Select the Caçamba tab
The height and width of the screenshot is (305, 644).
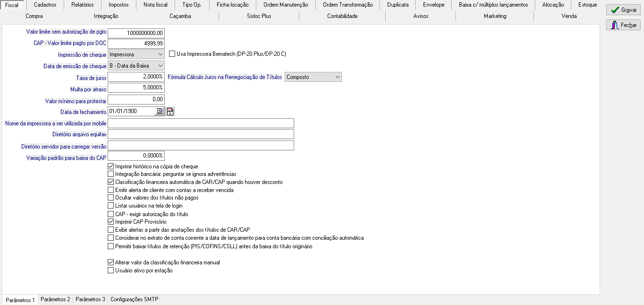tap(180, 16)
